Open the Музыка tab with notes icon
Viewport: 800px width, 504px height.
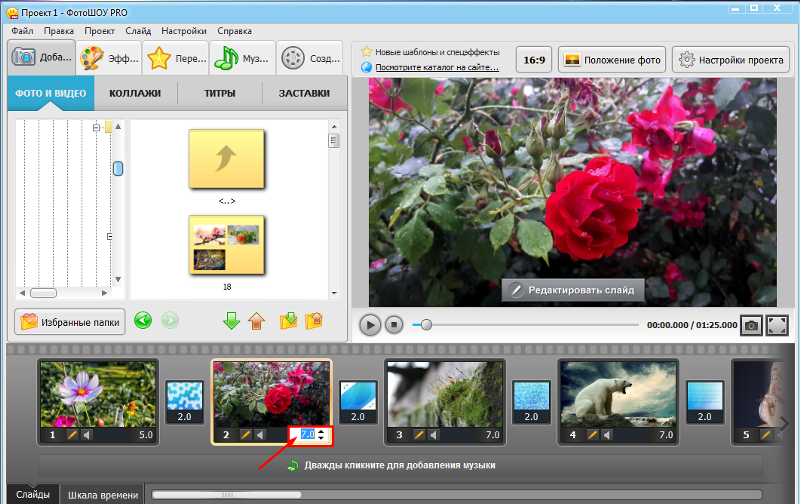click(x=243, y=58)
